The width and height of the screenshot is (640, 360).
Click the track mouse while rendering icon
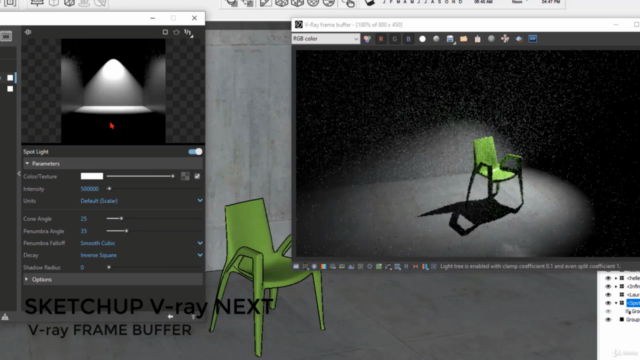505,39
